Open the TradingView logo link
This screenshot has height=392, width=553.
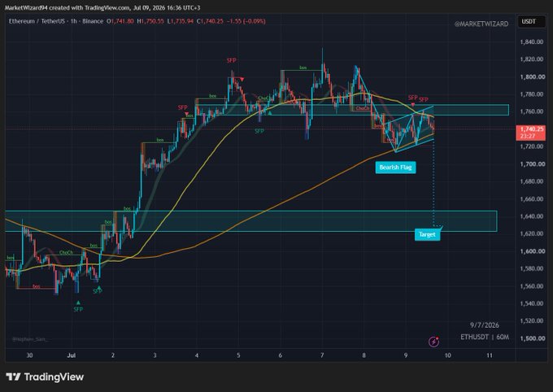(45, 377)
